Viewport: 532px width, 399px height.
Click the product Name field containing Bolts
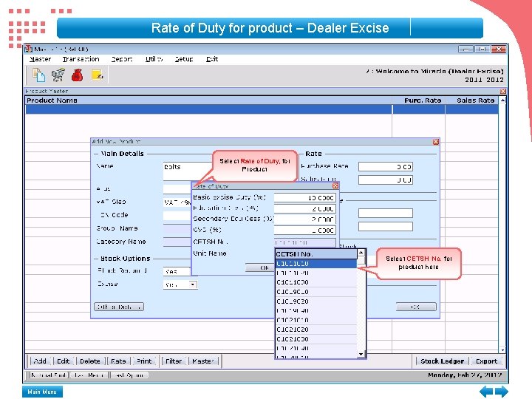[x=188, y=171]
